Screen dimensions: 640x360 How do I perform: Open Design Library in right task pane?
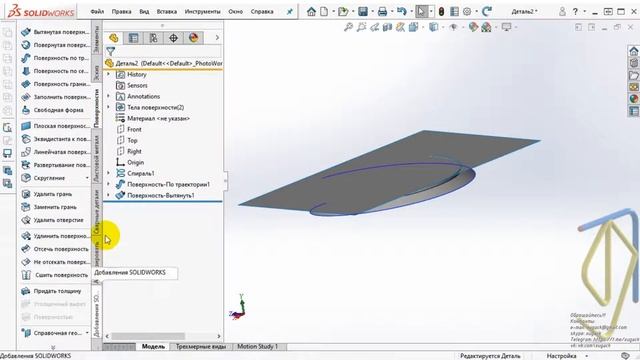click(x=633, y=63)
